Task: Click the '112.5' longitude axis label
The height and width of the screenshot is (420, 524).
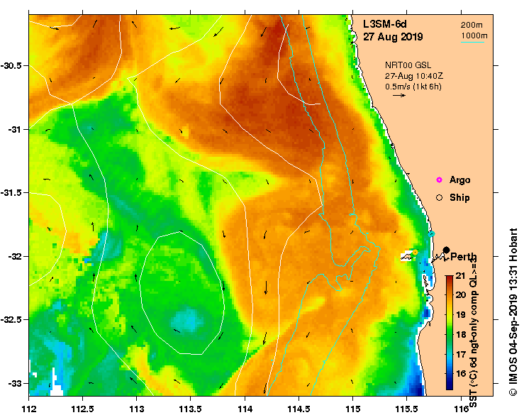Action: coord(83,409)
